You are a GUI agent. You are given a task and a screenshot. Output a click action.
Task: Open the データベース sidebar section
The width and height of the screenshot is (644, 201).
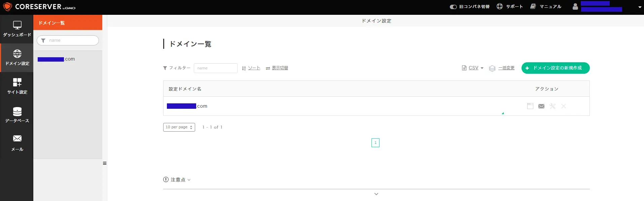point(17,115)
